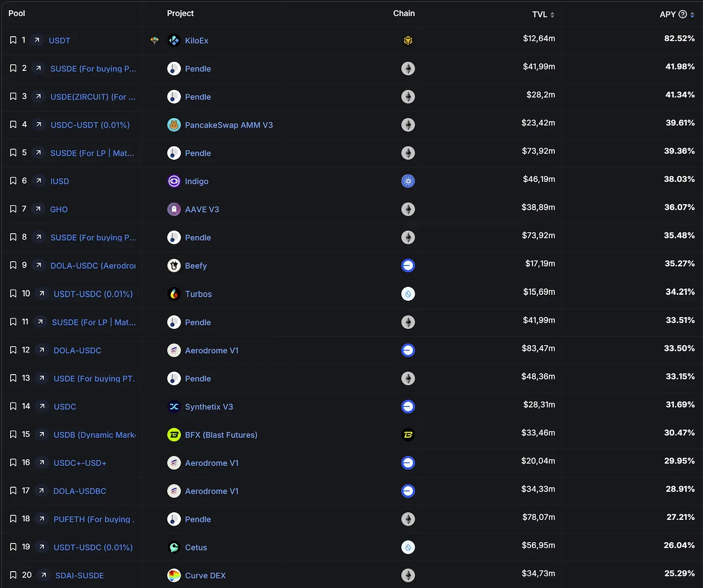Click the AAVE V3 ghost icon
Viewport: 703px width, 588px height.
174,209
